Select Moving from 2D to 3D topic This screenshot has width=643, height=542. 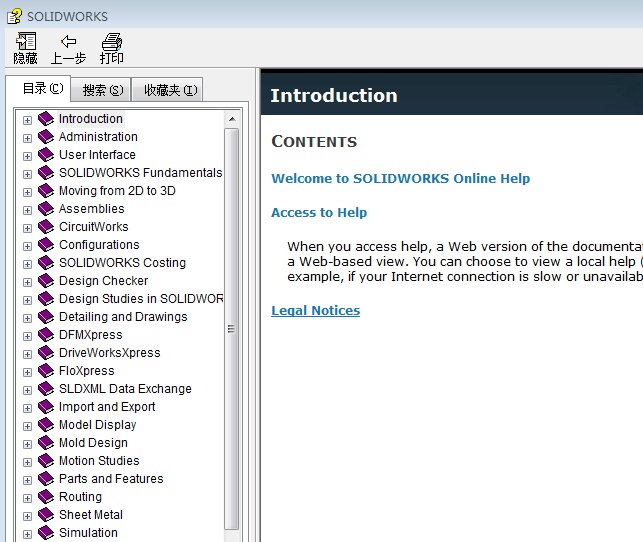coord(117,191)
